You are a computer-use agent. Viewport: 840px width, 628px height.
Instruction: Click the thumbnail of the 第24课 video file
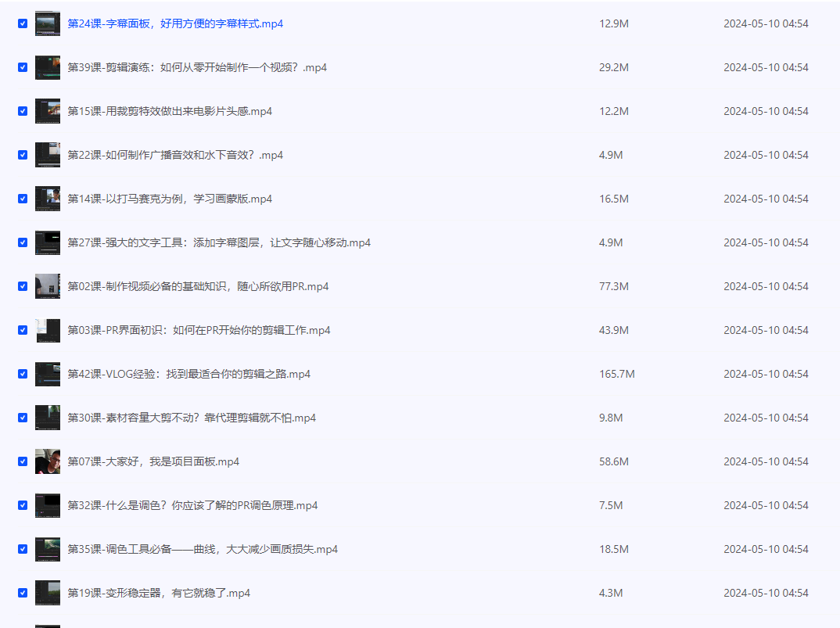click(47, 23)
